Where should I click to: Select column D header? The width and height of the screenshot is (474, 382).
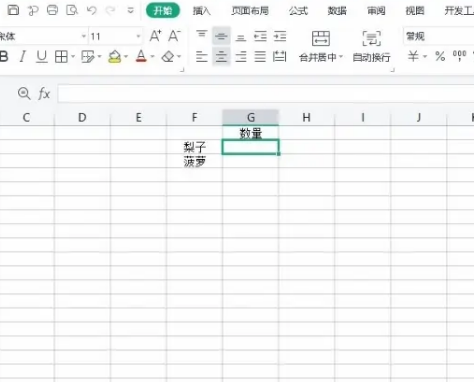(x=82, y=117)
